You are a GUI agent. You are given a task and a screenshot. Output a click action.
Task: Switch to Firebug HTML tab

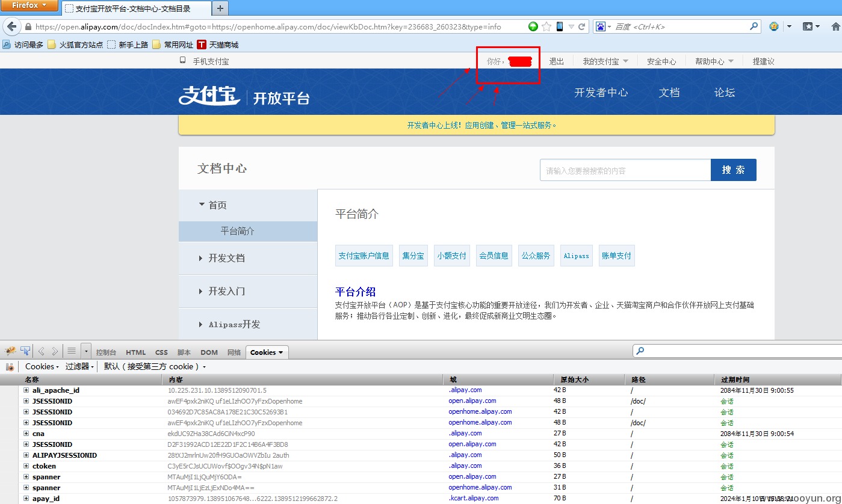click(135, 352)
